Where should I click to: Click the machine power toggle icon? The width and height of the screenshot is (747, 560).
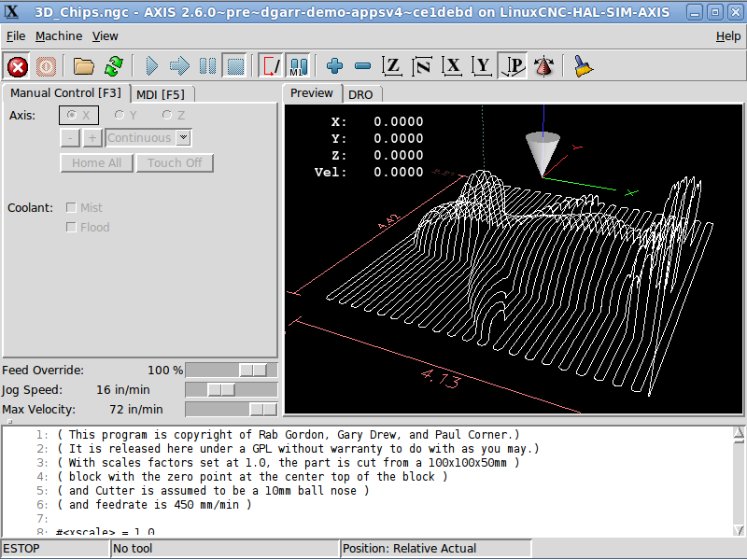pos(46,66)
